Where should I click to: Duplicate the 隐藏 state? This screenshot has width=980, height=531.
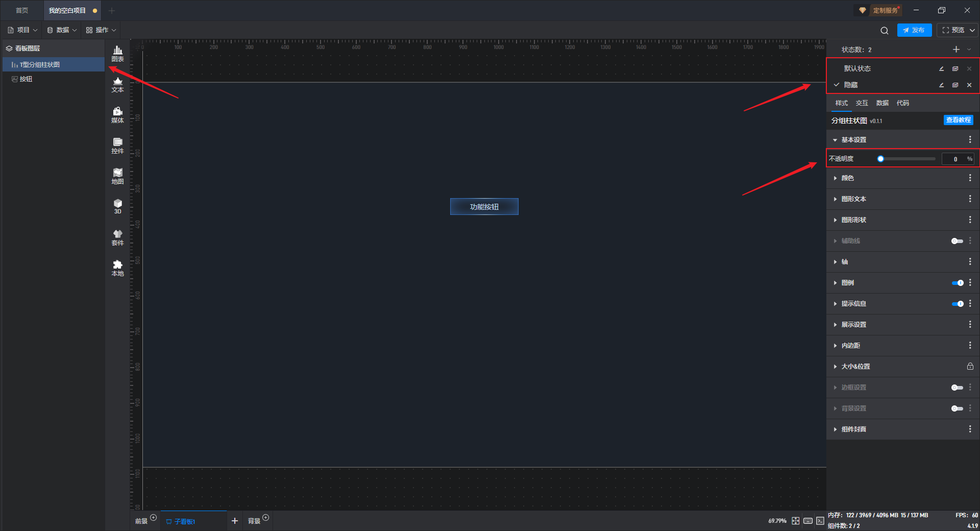[x=955, y=85]
